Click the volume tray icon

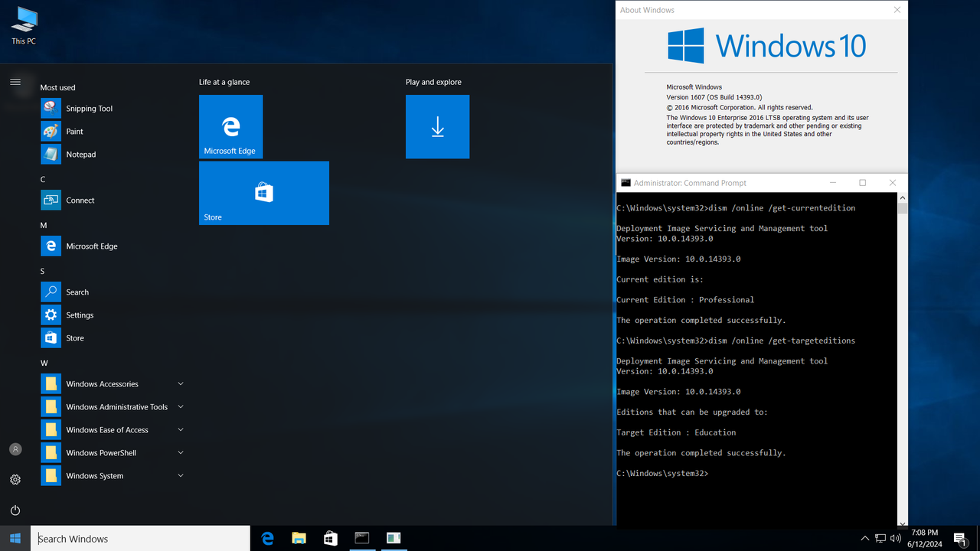pyautogui.click(x=895, y=539)
